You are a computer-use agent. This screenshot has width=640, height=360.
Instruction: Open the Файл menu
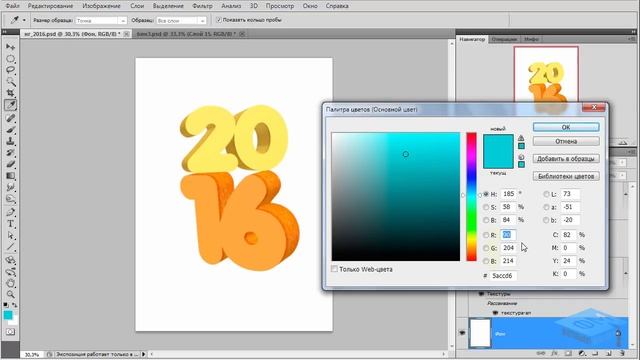[x=13, y=6]
